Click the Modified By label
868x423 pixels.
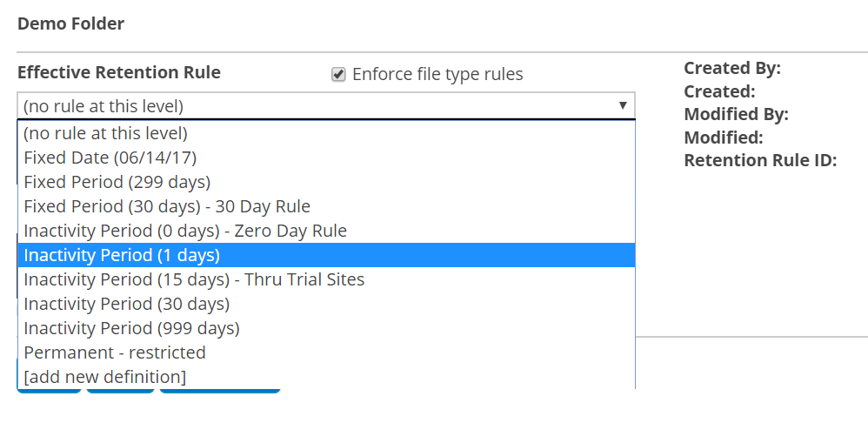[736, 114]
